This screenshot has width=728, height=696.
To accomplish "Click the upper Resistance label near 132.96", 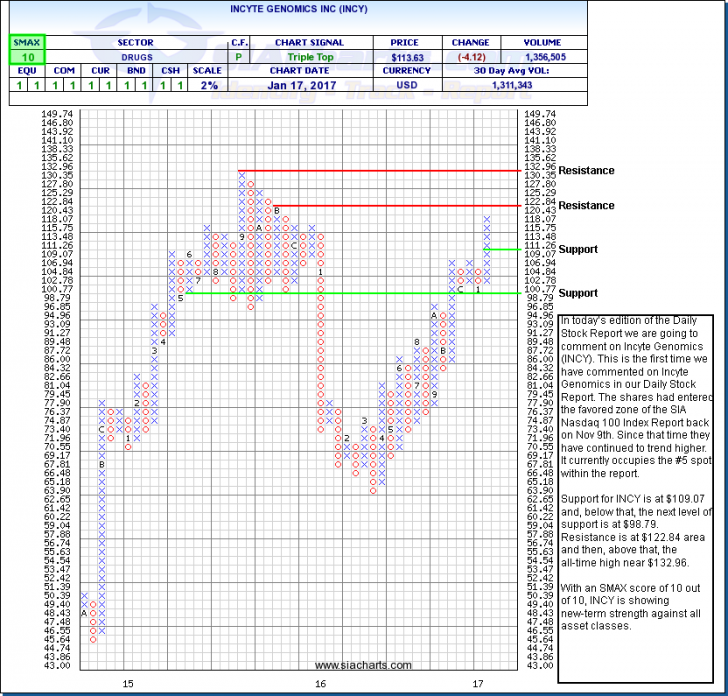I will pos(588,171).
